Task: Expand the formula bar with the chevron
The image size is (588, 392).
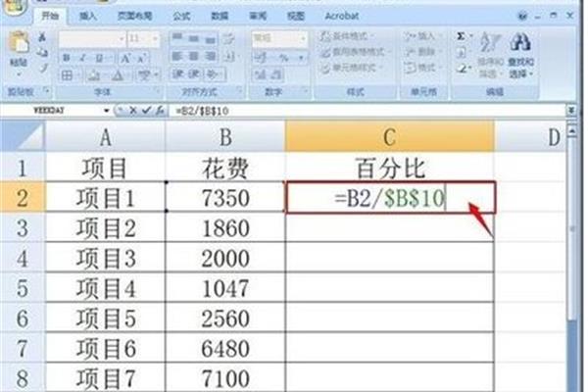Action: point(571,111)
